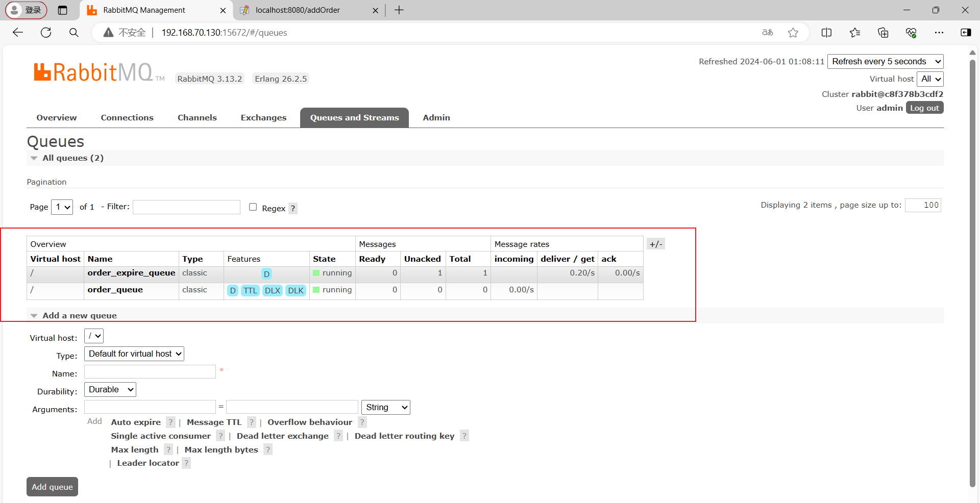Image resolution: width=980 pixels, height=503 pixels.
Task: Click the RabbitMQ logo
Action: click(99, 72)
